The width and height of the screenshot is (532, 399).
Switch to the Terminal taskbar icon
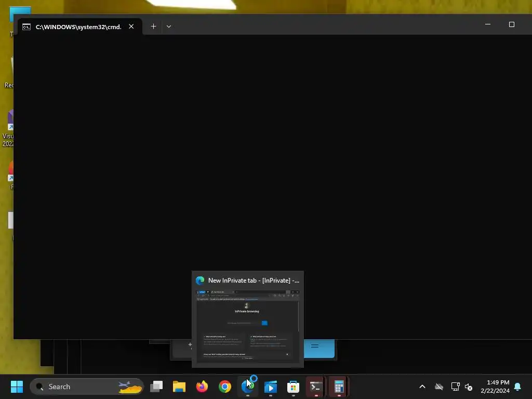pyautogui.click(x=316, y=387)
